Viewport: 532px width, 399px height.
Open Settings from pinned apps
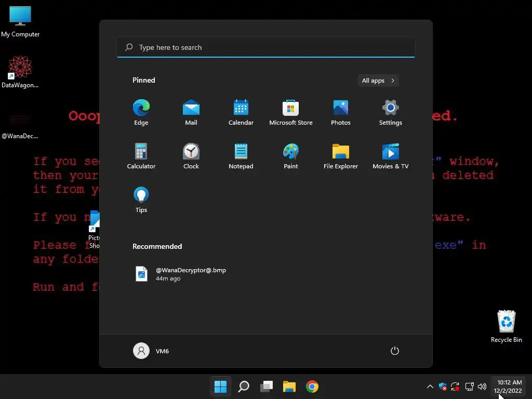391,113
